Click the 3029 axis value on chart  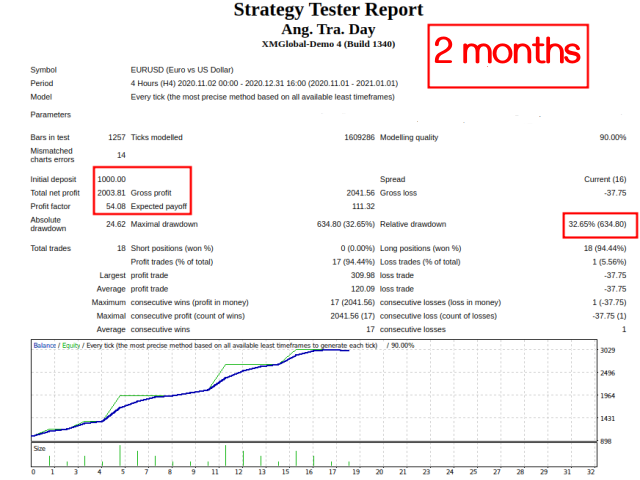tap(607, 350)
